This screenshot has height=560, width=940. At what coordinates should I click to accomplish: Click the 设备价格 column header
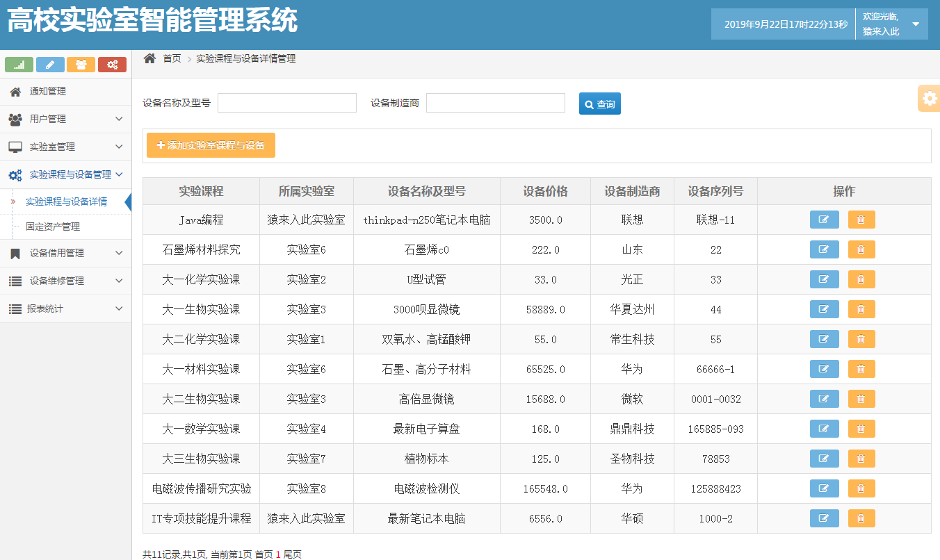545,191
